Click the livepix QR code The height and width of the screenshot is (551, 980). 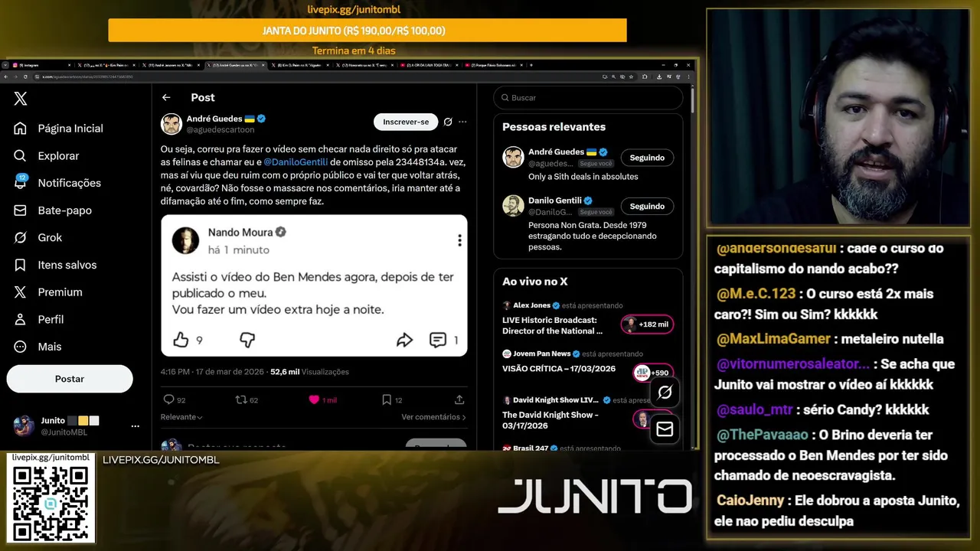[51, 503]
